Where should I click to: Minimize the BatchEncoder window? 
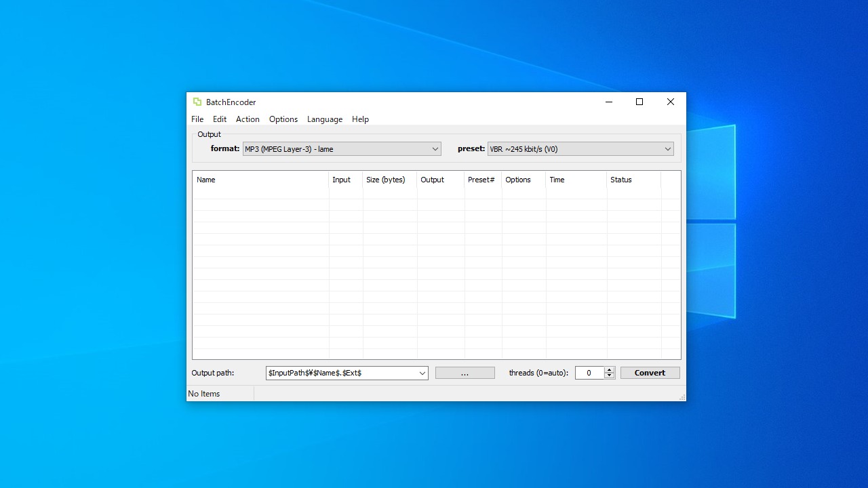608,102
